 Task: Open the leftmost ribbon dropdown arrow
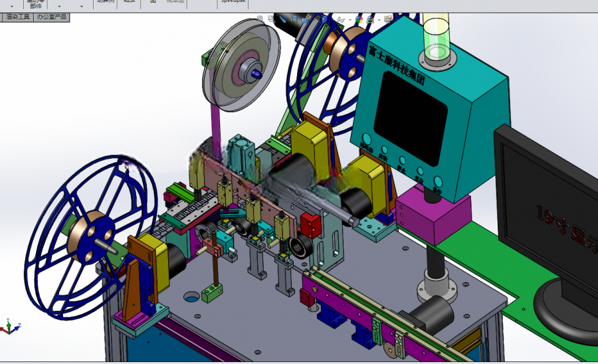tap(12, 6)
